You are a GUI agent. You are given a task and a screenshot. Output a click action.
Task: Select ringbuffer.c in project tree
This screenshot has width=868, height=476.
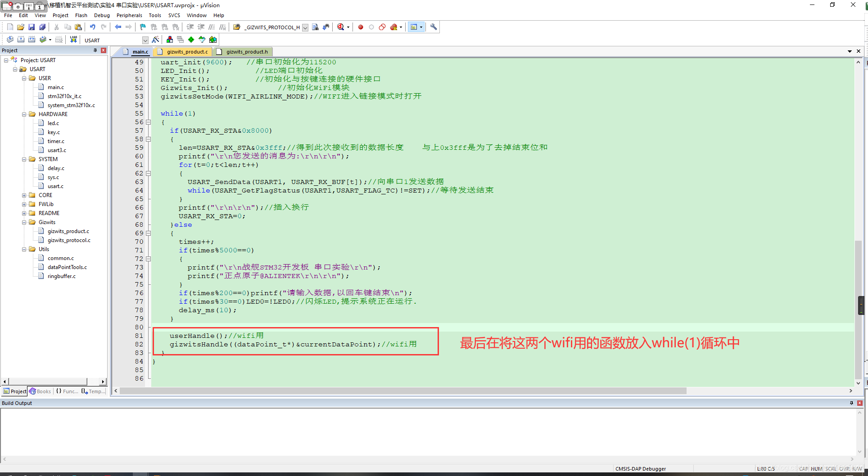(x=62, y=276)
